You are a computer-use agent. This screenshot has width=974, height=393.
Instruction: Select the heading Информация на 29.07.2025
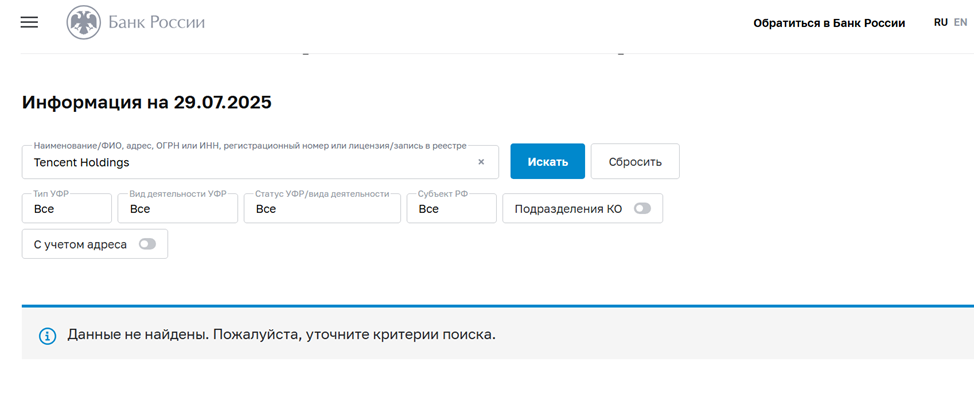point(147,102)
